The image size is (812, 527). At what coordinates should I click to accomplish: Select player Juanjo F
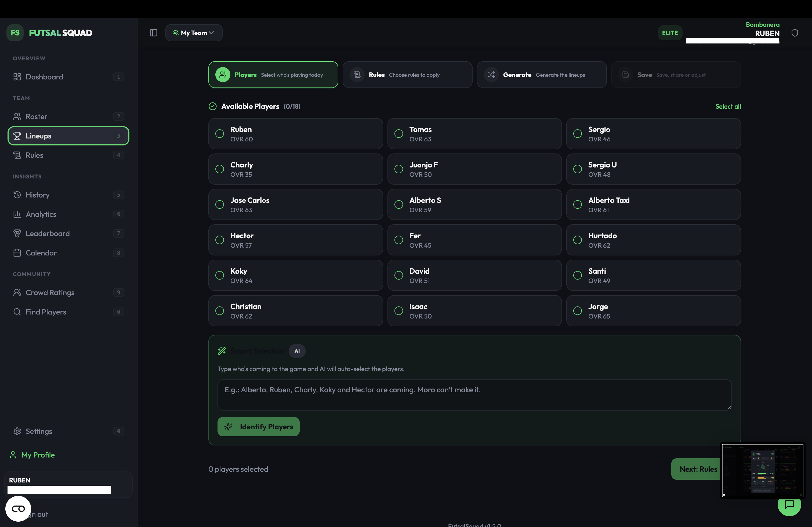474,169
